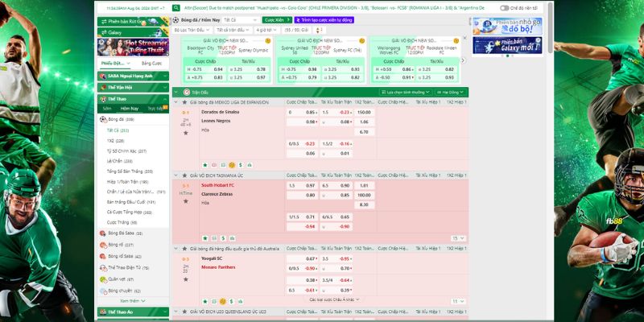Toggle the 'Chế độ nền tối' dark mode switch
This screenshot has height=322, width=644.
pos(504,7)
